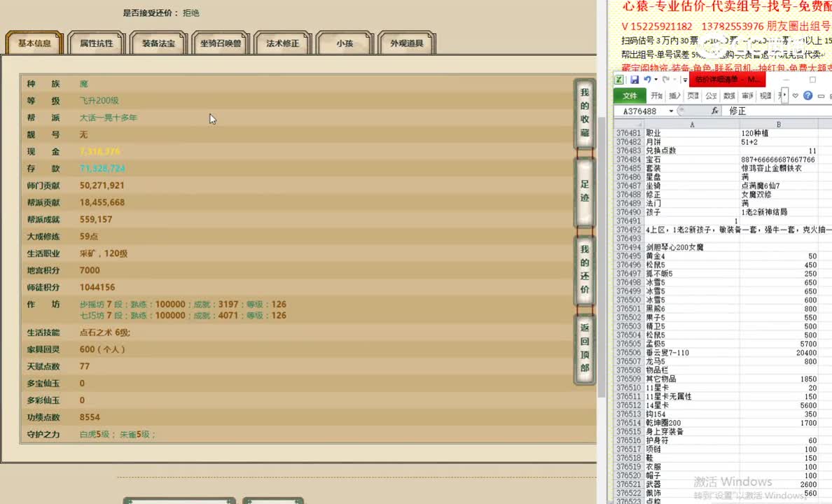Switch to the 开始 ribbon tab

(656, 96)
